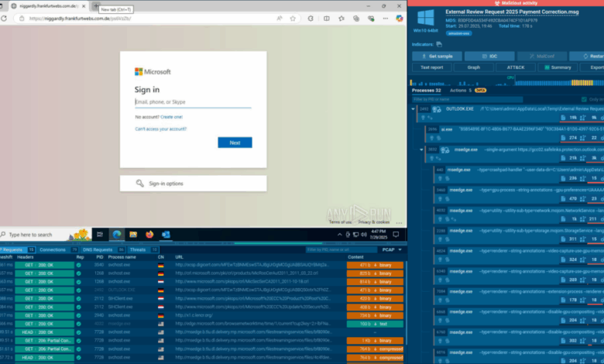Click the Win10 64bit OS icon
The width and height of the screenshot is (604, 364).
[426, 18]
